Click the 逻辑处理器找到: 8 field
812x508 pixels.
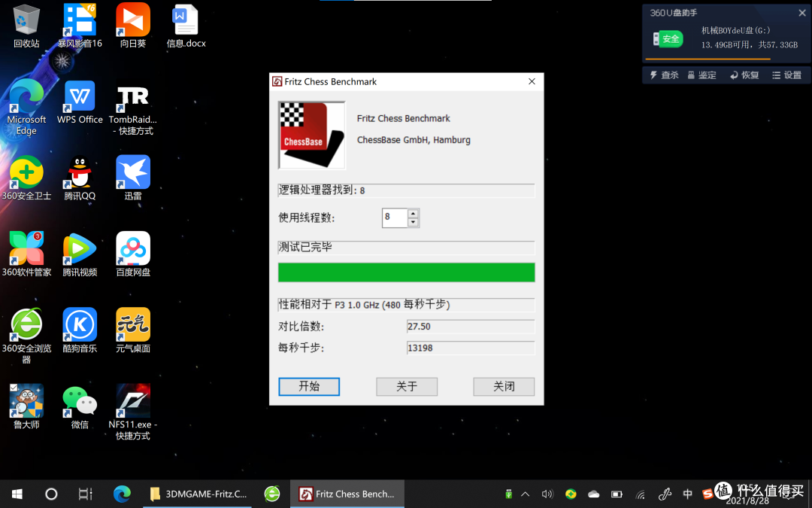coord(407,190)
